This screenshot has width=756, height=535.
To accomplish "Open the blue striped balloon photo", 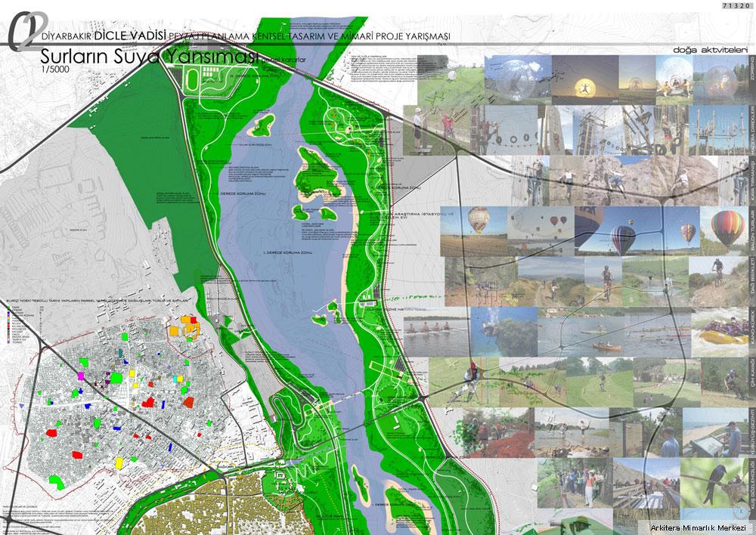I will pyautogui.click(x=637, y=231).
